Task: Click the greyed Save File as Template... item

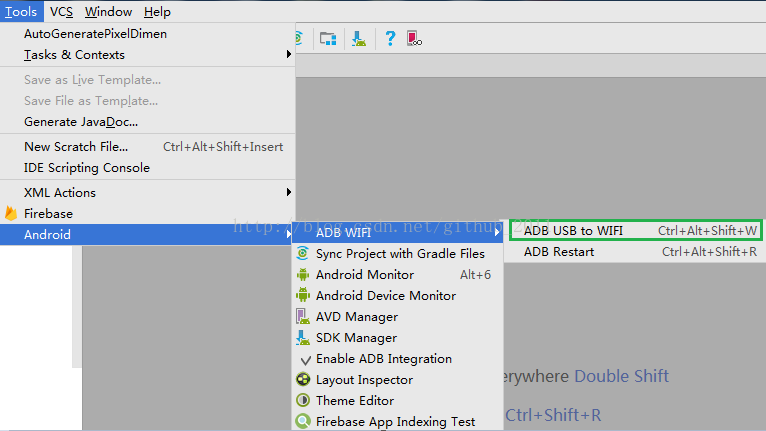Action: coord(91,101)
